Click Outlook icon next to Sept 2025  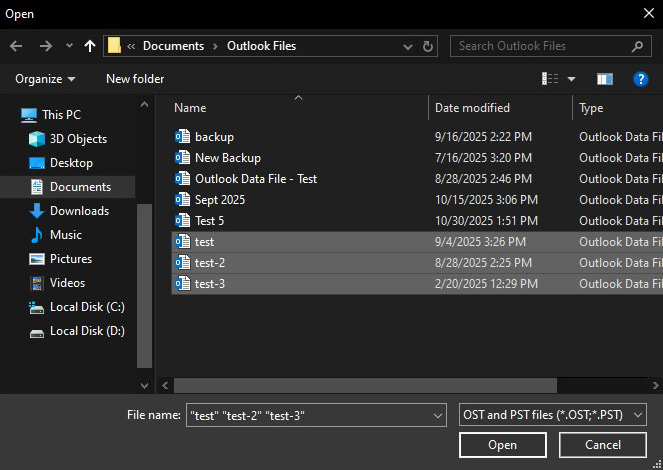point(183,199)
